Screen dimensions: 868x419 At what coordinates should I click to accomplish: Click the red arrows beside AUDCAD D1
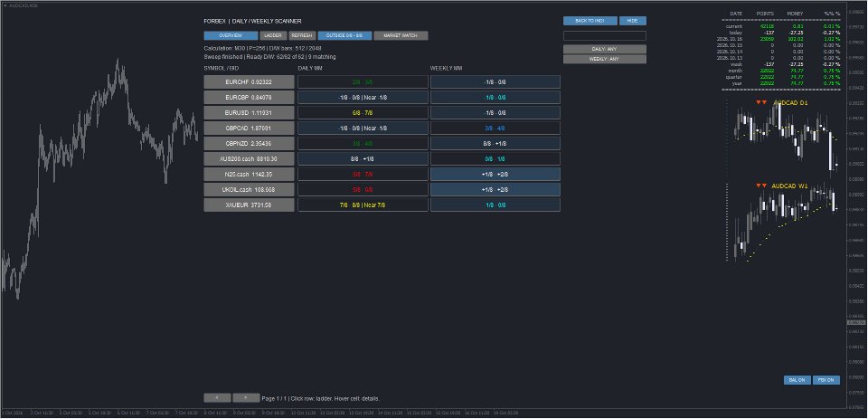[761, 102]
